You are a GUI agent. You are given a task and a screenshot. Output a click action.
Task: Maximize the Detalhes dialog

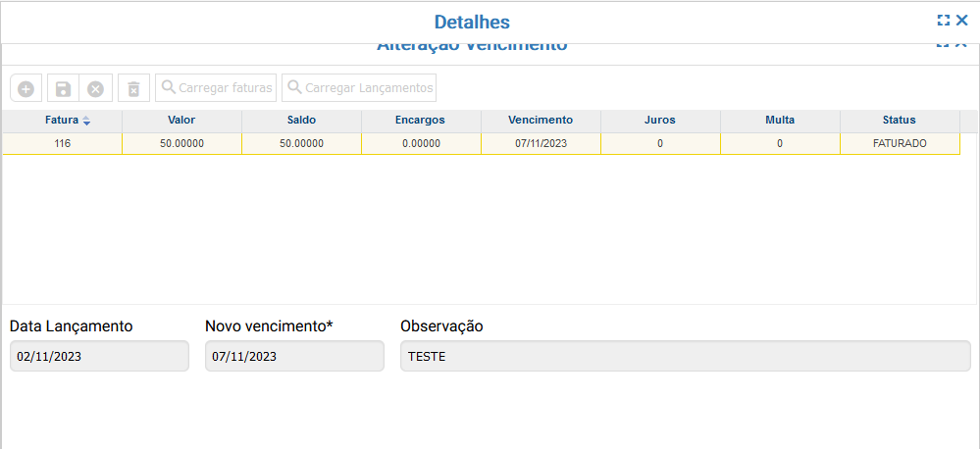coord(944,21)
